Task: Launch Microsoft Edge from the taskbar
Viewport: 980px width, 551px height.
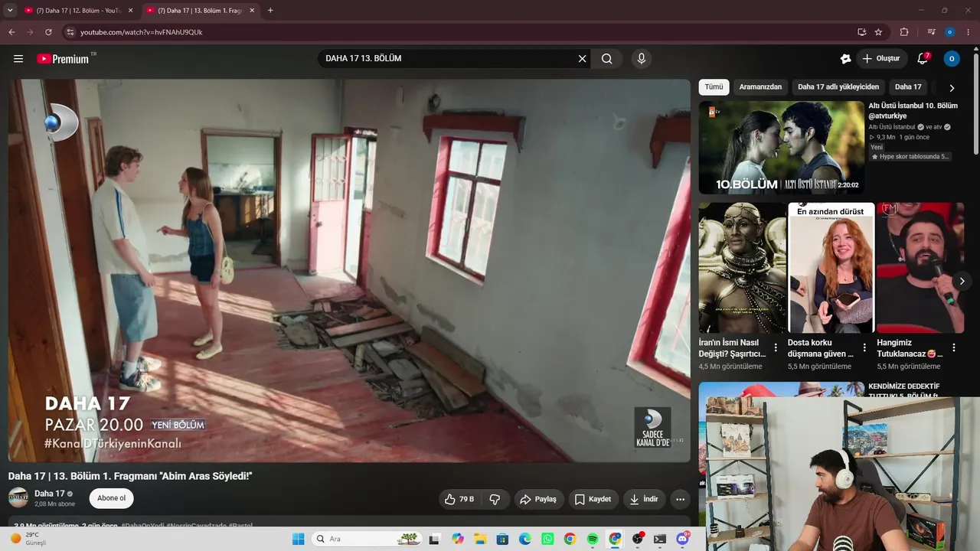Action: (525, 539)
